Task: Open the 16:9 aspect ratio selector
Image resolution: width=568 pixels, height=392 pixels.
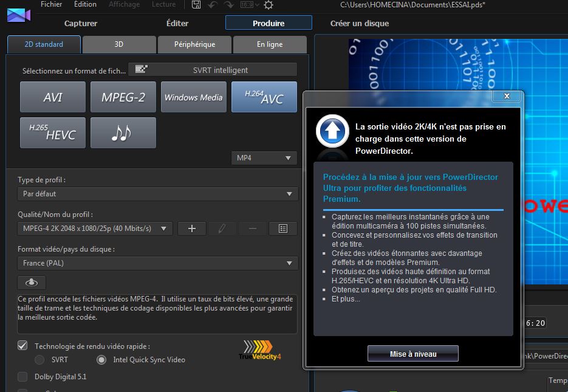Action: click(250, 5)
